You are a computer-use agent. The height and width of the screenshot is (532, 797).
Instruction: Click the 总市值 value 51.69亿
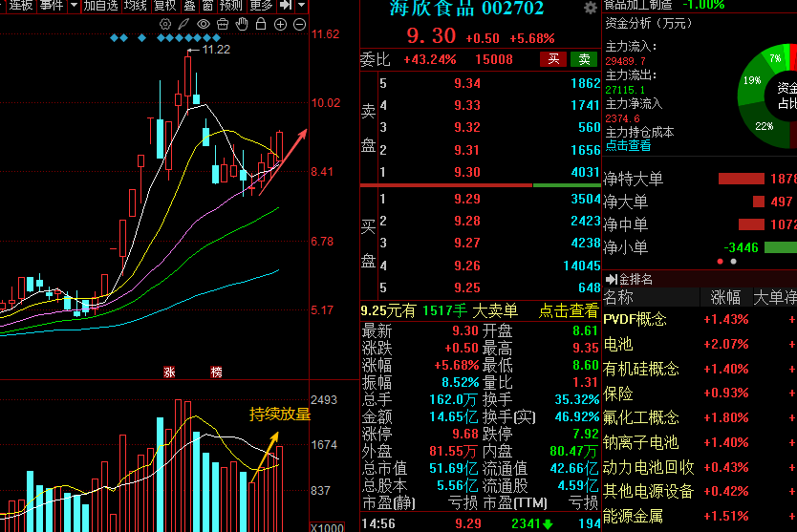[453, 468]
